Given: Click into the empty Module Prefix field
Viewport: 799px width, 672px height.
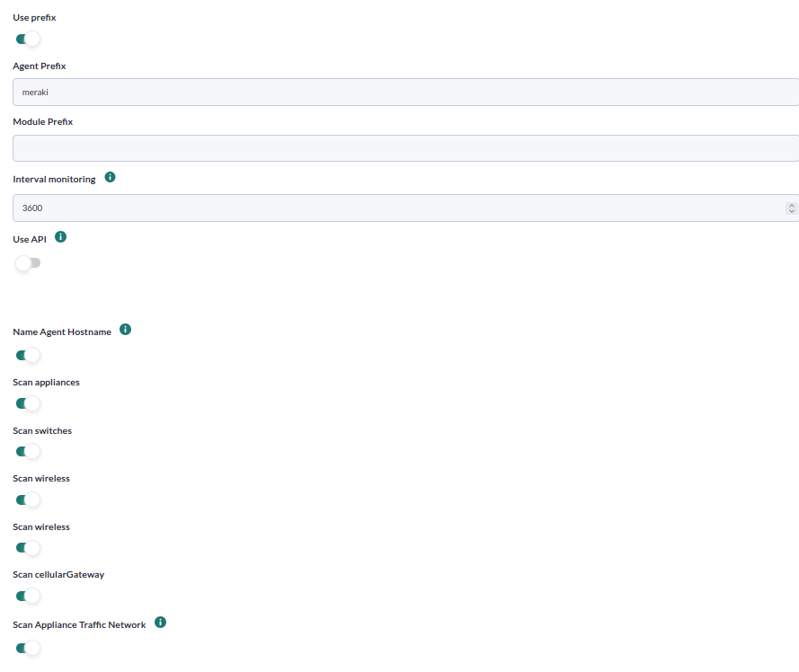Looking at the screenshot, I should [405, 148].
